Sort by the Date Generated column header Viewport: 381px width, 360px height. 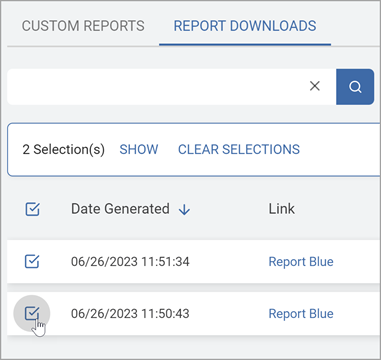(120, 209)
